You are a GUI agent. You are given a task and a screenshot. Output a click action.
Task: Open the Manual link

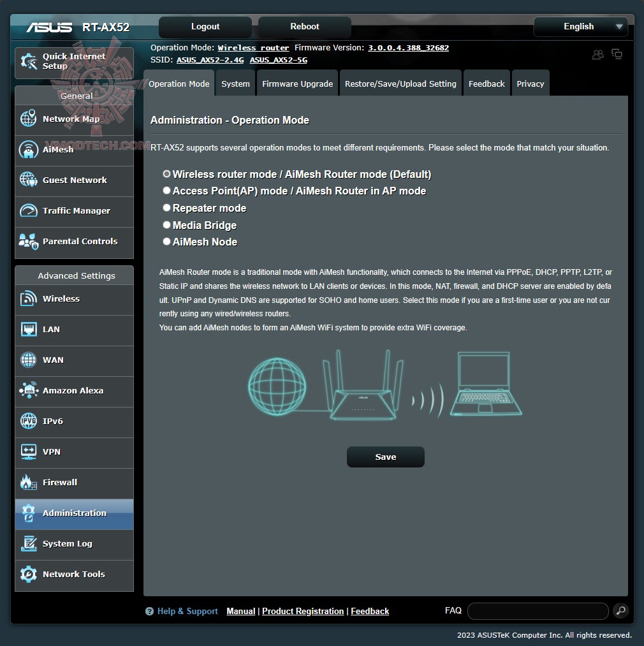click(240, 611)
